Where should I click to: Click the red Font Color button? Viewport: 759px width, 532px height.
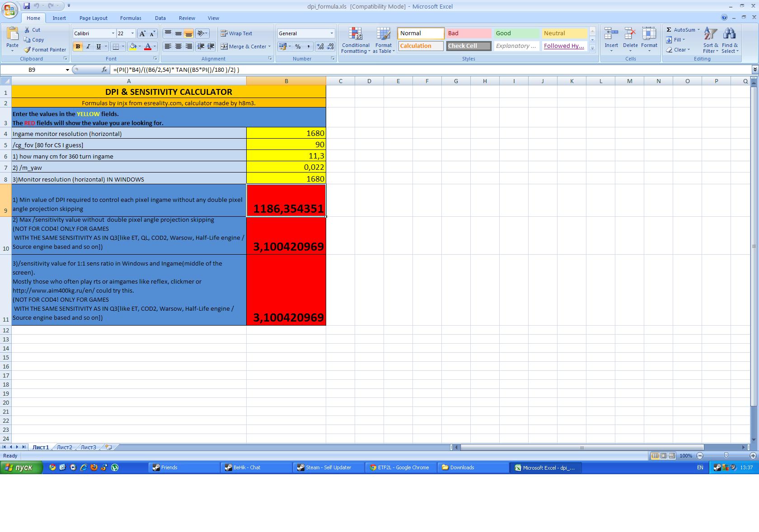coord(147,47)
